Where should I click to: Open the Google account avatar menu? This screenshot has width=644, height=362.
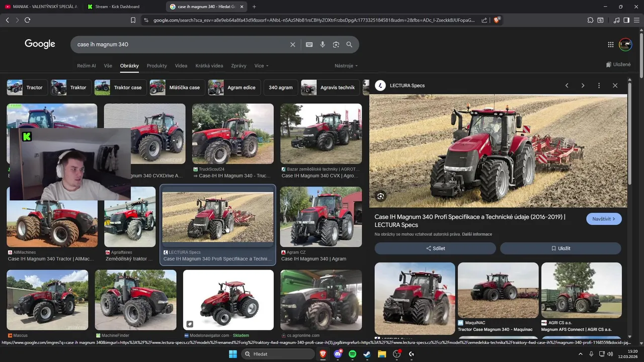click(625, 44)
